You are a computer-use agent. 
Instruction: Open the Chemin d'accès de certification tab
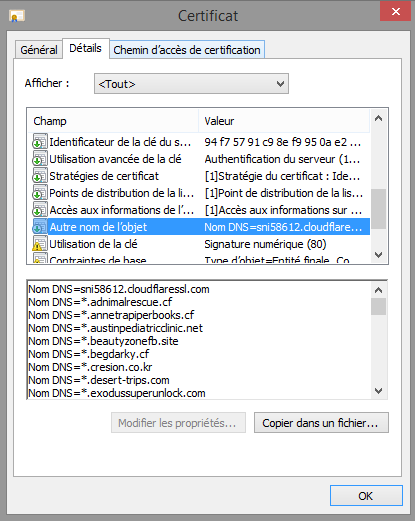(x=187, y=50)
